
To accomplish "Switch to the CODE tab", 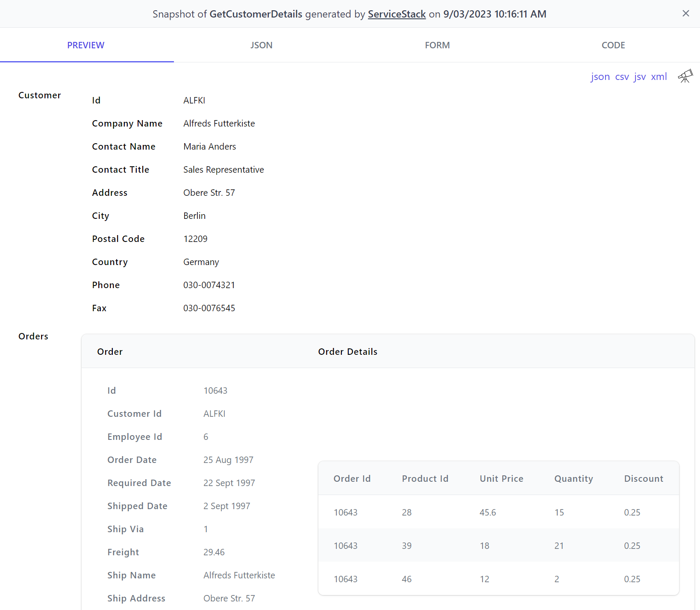I will click(x=613, y=45).
